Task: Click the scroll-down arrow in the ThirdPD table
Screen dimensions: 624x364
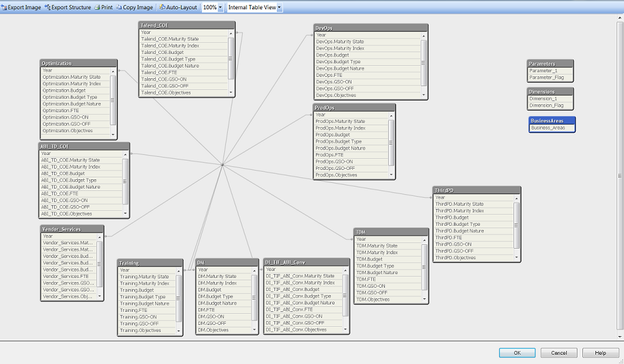Action: pos(517,257)
